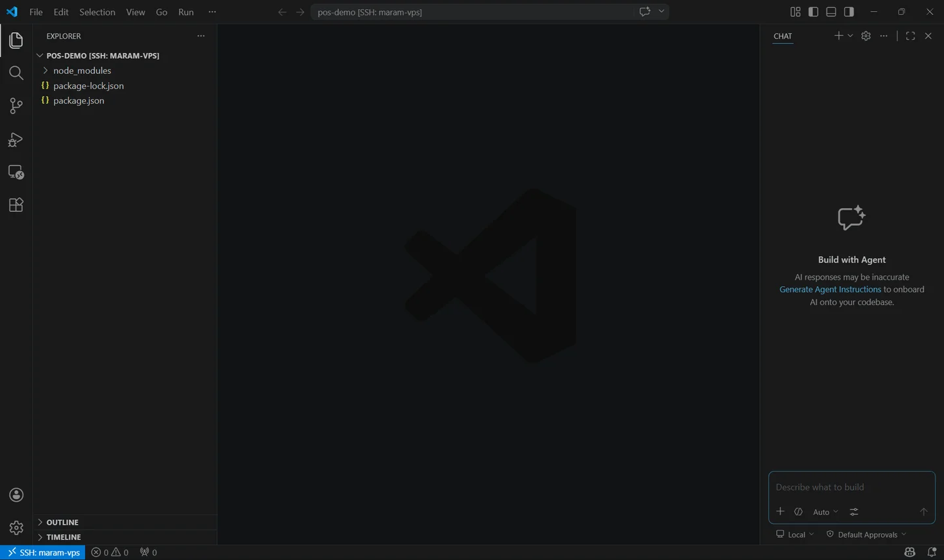Open Explorer views and more actions

click(x=201, y=36)
